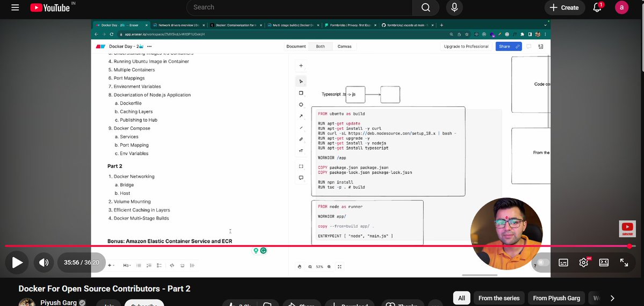Select the pointer select tool

coord(301,81)
